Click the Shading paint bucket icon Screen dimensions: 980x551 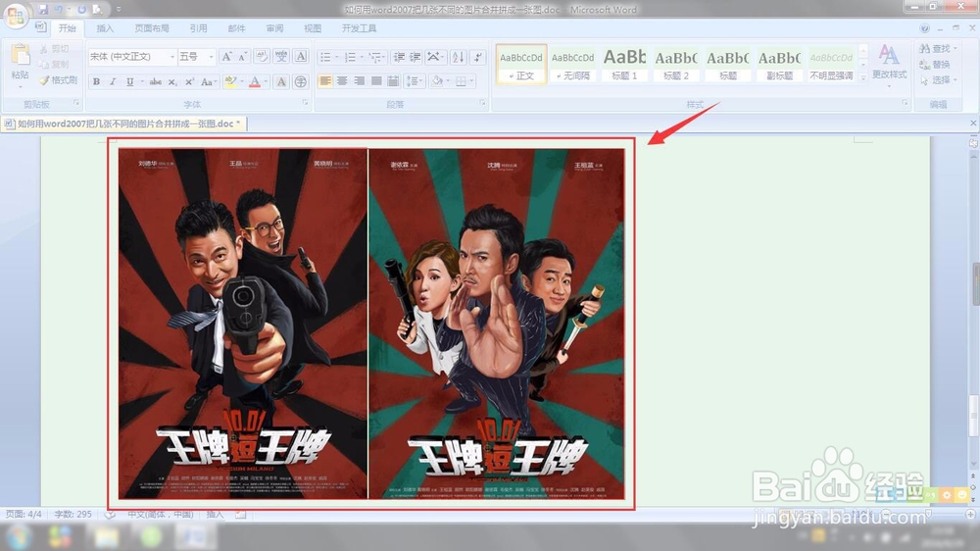(437, 80)
